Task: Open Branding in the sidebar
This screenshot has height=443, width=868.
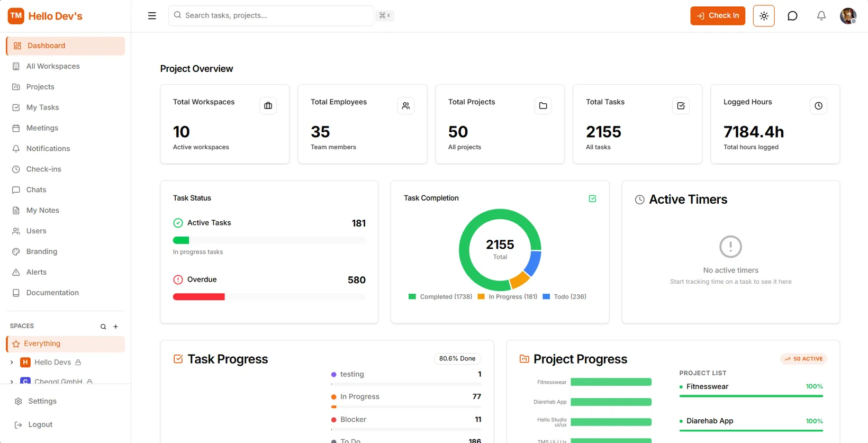Action: pos(66,252)
